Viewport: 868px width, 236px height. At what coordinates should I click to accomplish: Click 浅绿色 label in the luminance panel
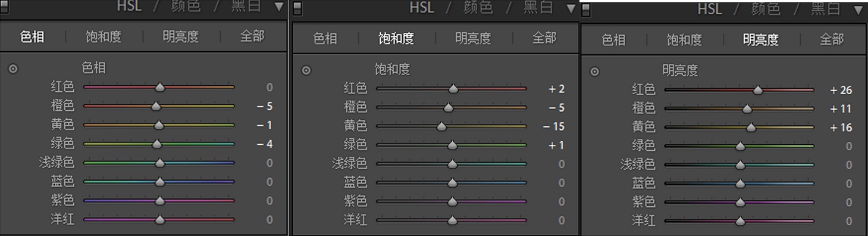(x=638, y=164)
